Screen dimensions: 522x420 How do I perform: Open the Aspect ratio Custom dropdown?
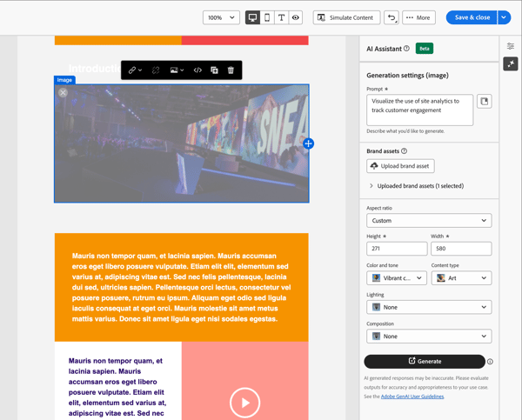[429, 221]
